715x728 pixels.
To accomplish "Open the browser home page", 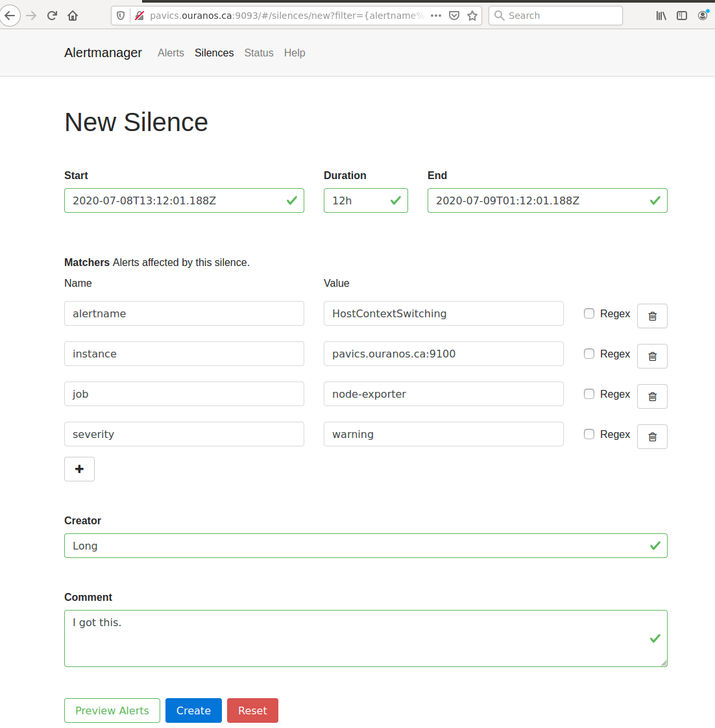I will click(73, 15).
